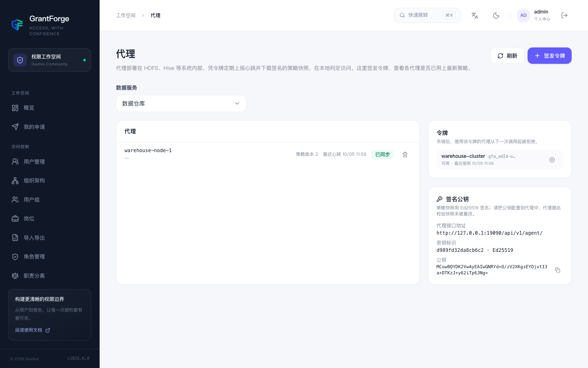Open 用户组 in sidebar
The height and width of the screenshot is (368, 588).
point(49,200)
